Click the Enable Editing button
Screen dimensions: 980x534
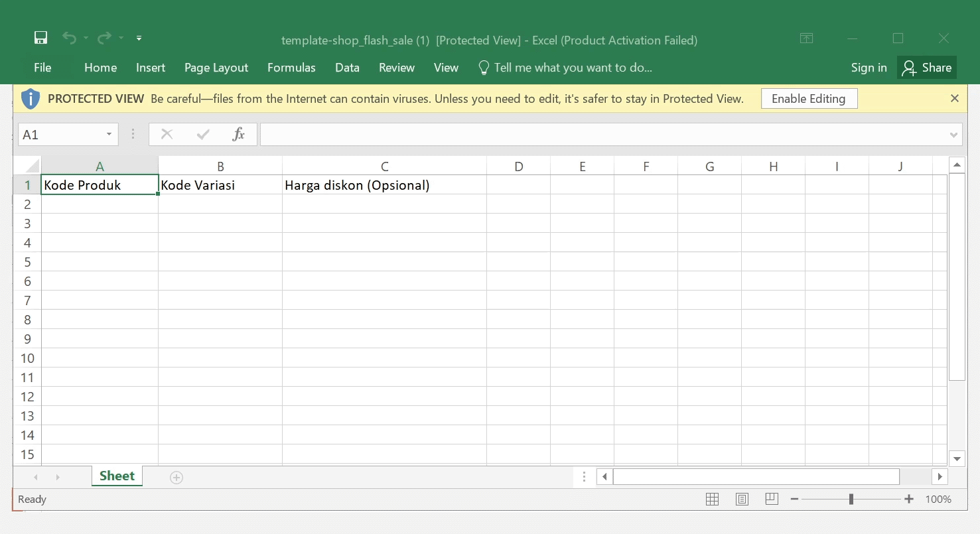tap(808, 99)
